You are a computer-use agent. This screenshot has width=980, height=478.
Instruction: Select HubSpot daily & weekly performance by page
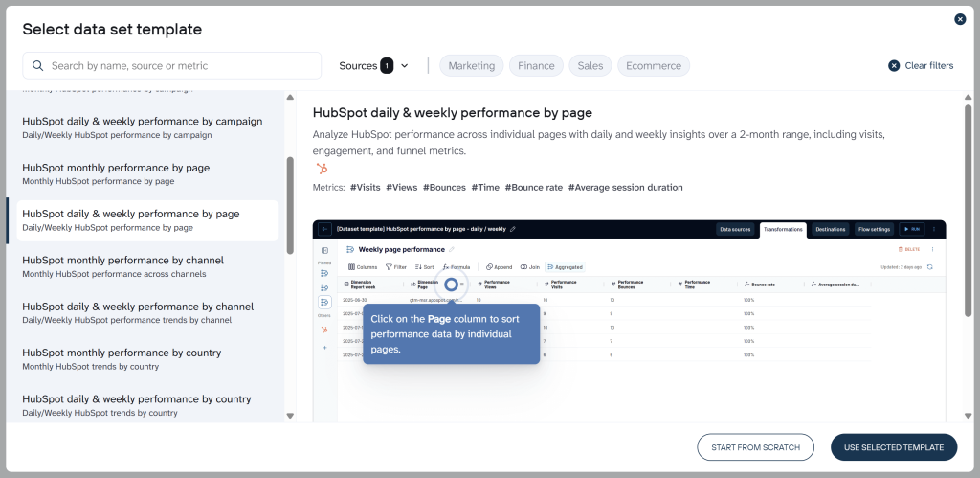147,220
